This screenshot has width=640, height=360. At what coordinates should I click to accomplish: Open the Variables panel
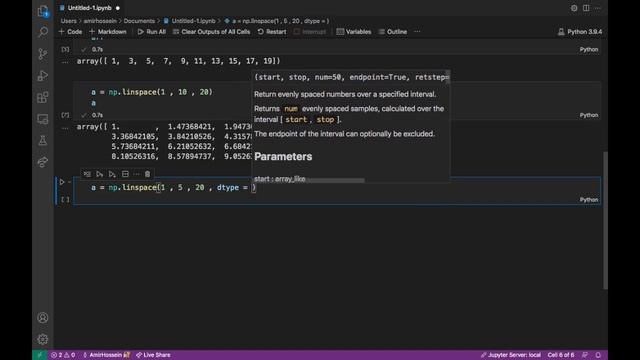(354, 32)
